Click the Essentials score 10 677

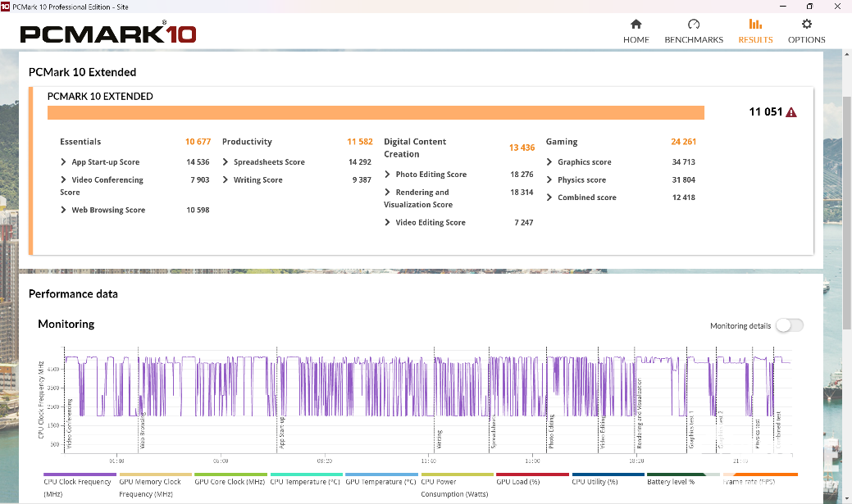point(198,142)
